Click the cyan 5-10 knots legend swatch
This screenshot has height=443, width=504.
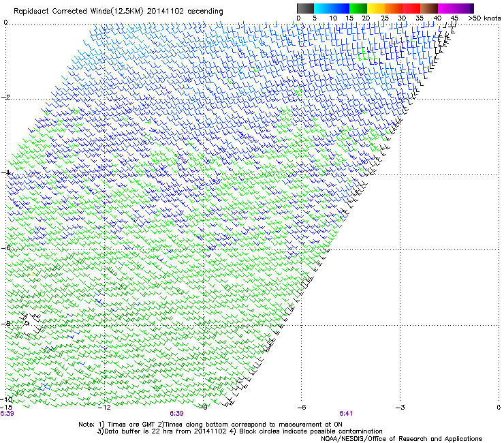tap(323, 8)
